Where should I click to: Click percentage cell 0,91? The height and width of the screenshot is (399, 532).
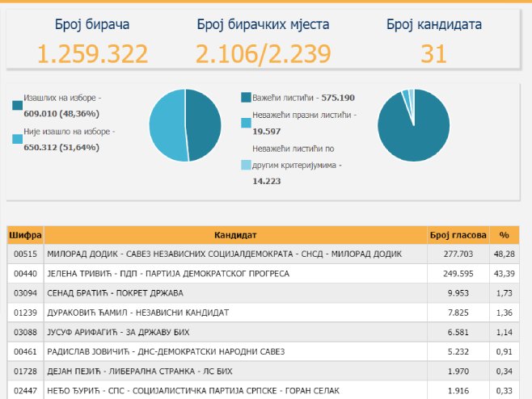[x=505, y=351]
